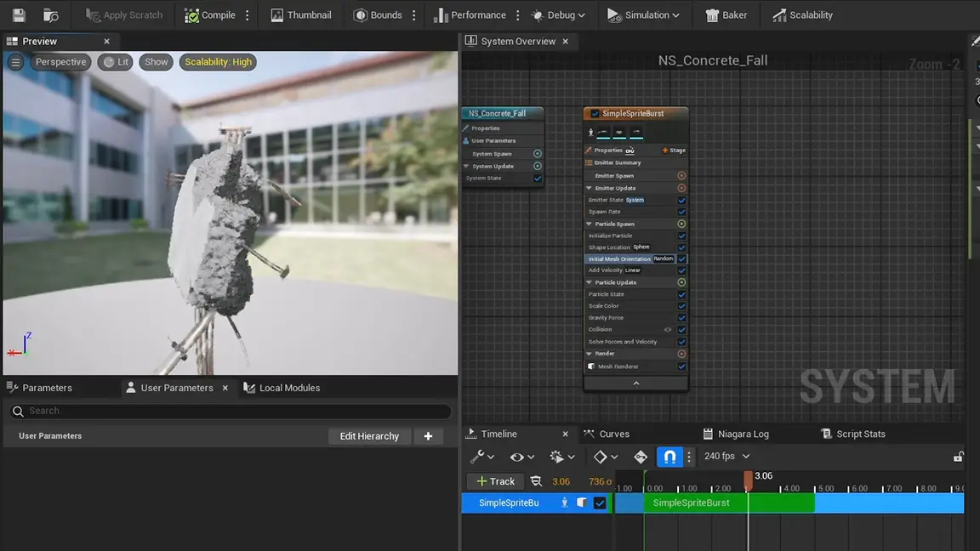This screenshot has height=551, width=980.
Task: Click the timeline playhead at 3.06
Action: [748, 480]
